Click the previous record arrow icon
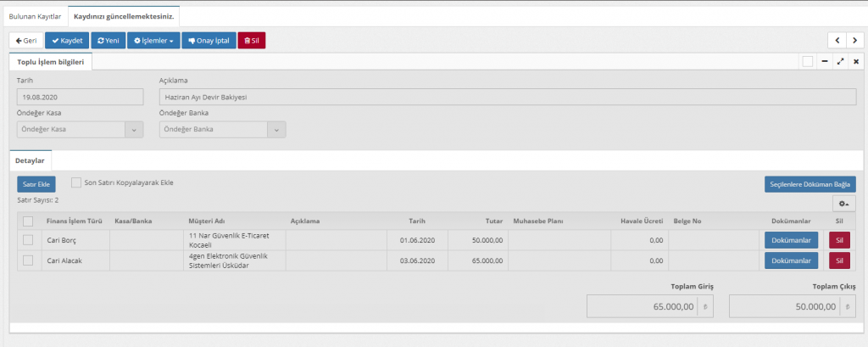The image size is (868, 347). 837,40
